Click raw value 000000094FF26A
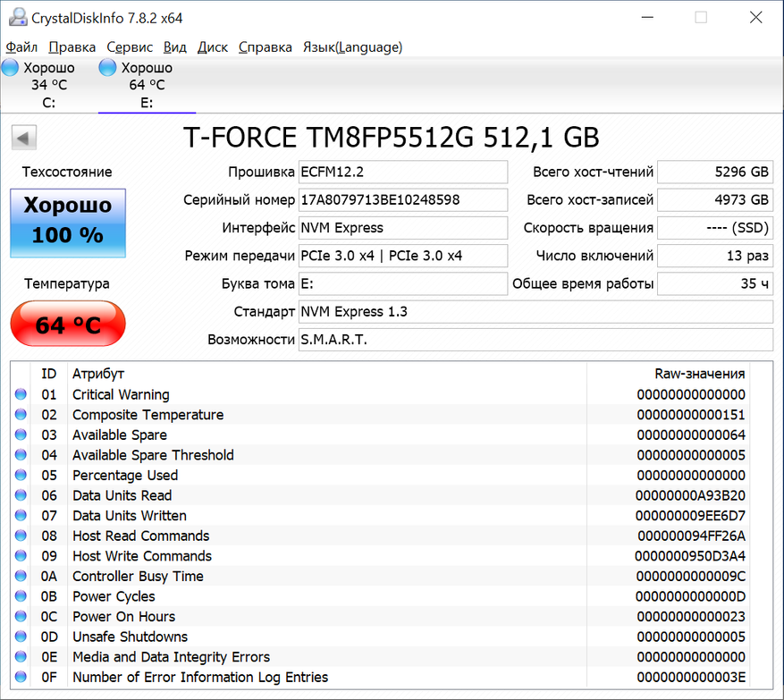The width and height of the screenshot is (784, 700). (x=692, y=536)
